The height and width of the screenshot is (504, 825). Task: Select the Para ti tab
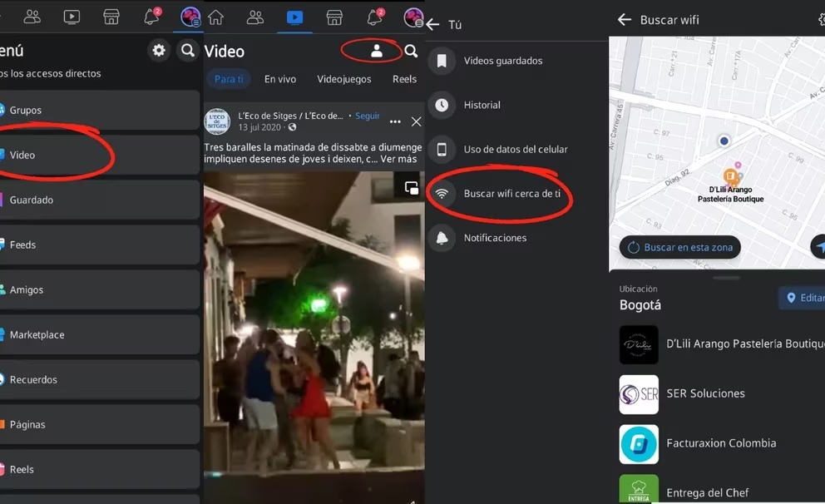click(x=229, y=79)
